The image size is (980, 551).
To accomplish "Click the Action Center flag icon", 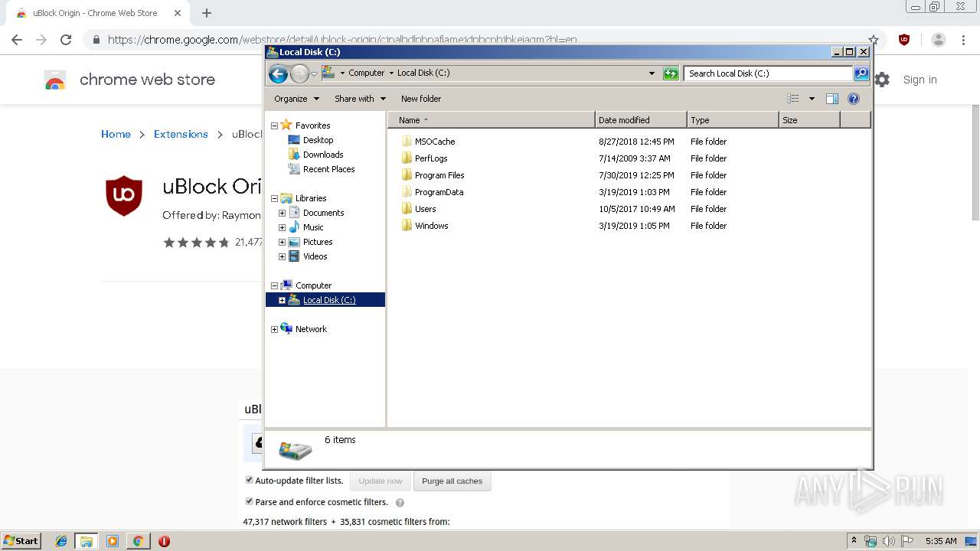I will click(907, 541).
